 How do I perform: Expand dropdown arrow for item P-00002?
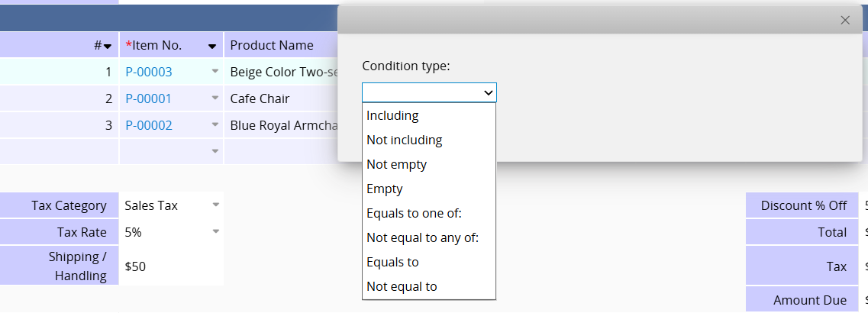coord(215,124)
